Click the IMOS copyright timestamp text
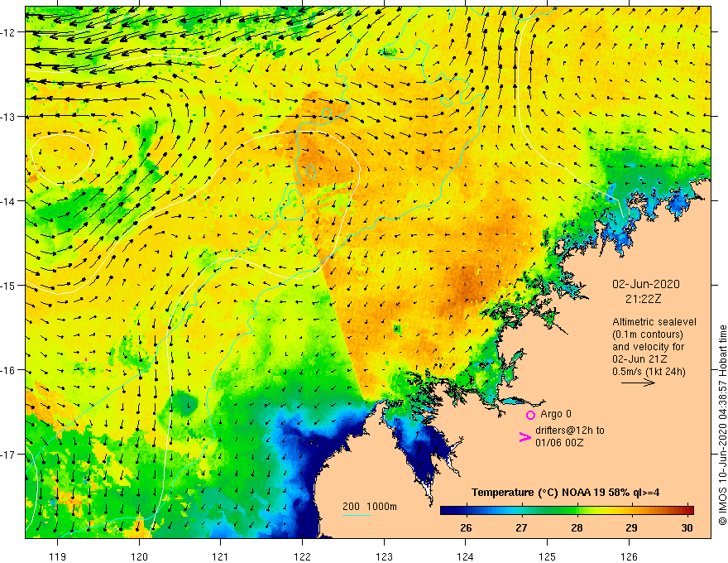This screenshot has height=563, width=728. tap(722, 425)
